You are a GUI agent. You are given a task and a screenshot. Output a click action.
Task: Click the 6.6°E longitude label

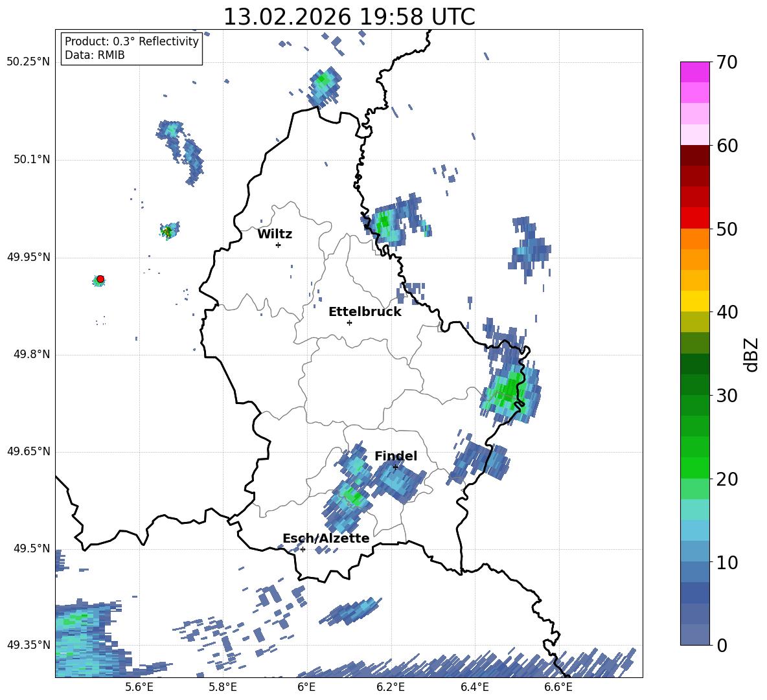tap(558, 687)
